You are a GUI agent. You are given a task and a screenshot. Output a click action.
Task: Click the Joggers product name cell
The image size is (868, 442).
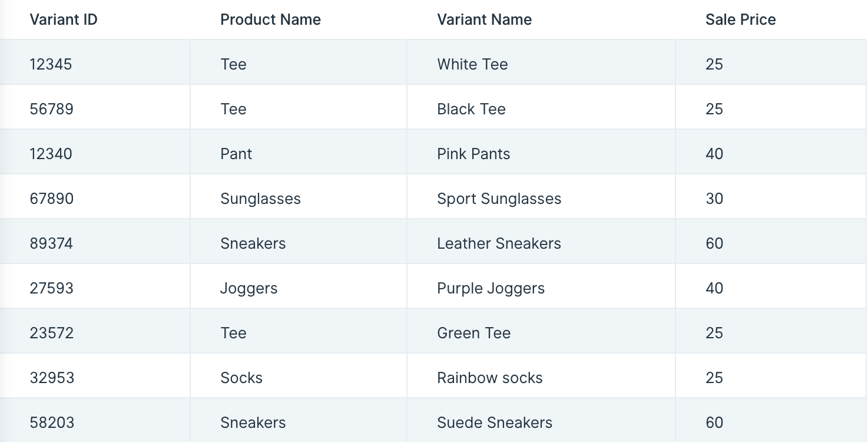[x=299, y=286]
